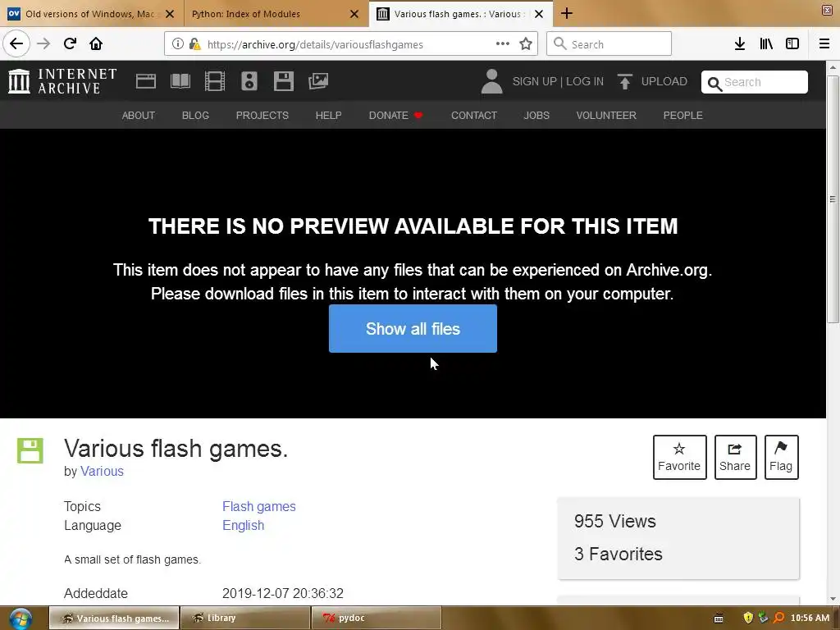Click the scrollbar down arrow
This screenshot has width=840, height=630.
(x=833, y=599)
